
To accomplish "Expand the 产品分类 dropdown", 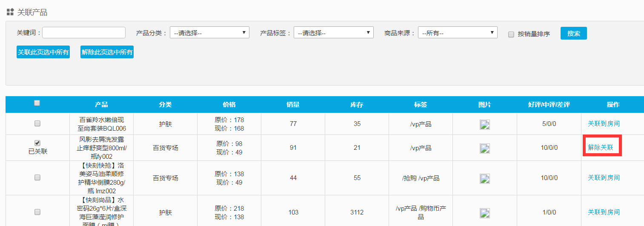I will (209, 33).
